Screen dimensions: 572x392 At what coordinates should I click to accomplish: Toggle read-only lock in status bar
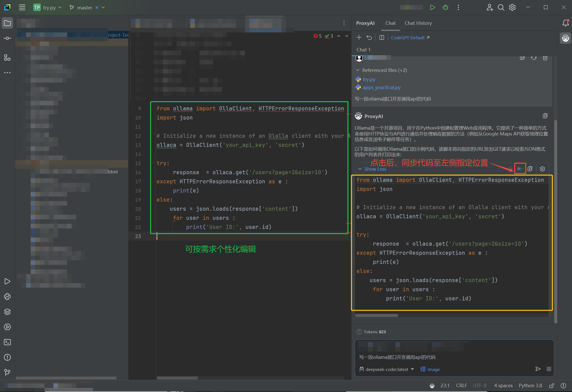click(x=551, y=385)
